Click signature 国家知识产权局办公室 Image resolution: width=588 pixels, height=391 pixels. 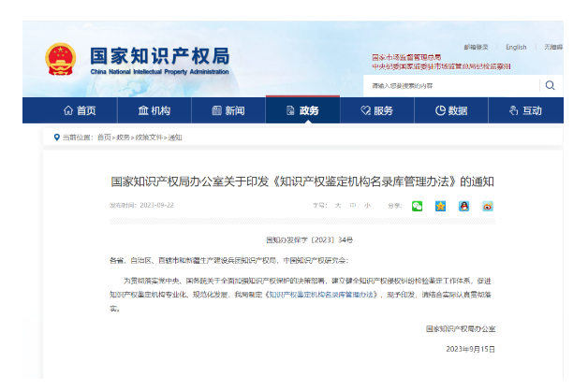point(461,329)
